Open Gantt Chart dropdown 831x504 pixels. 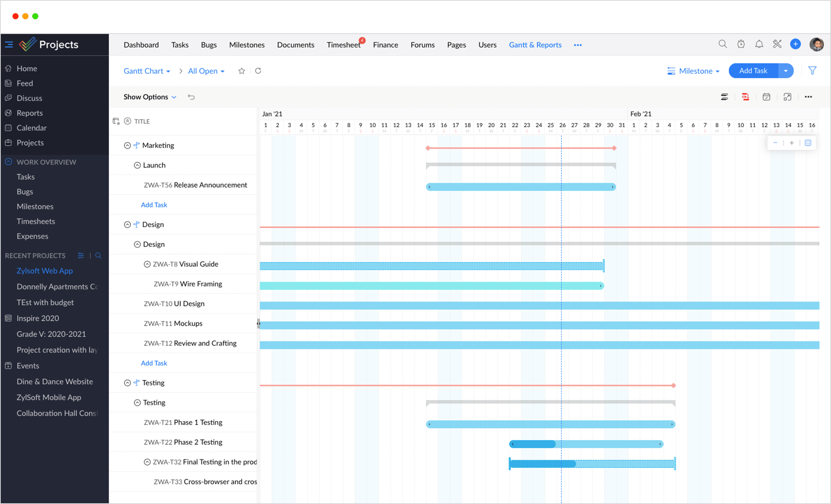coord(147,71)
